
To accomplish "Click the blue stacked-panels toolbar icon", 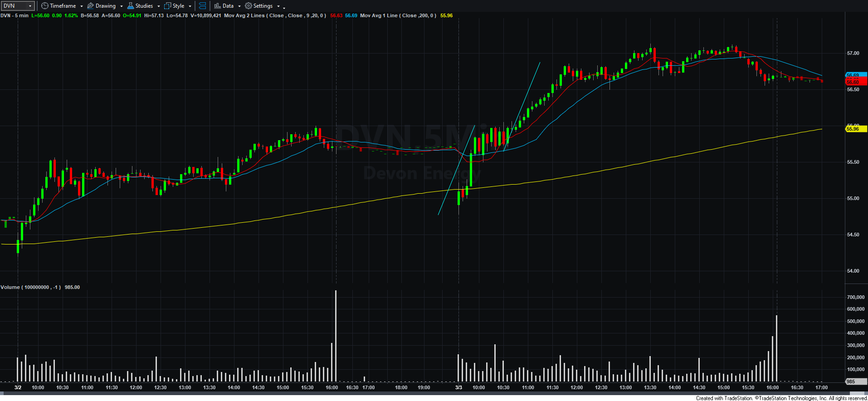I will (202, 6).
